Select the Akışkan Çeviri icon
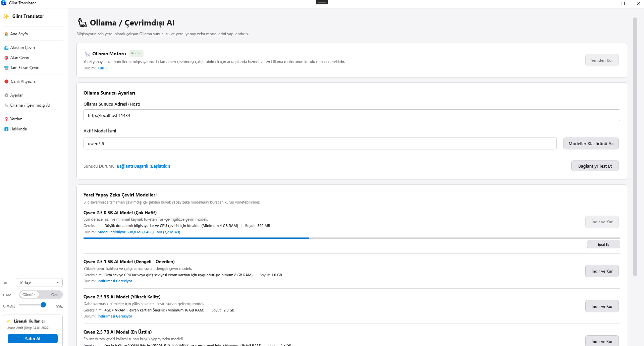This screenshot has height=346, width=644. click(6, 48)
